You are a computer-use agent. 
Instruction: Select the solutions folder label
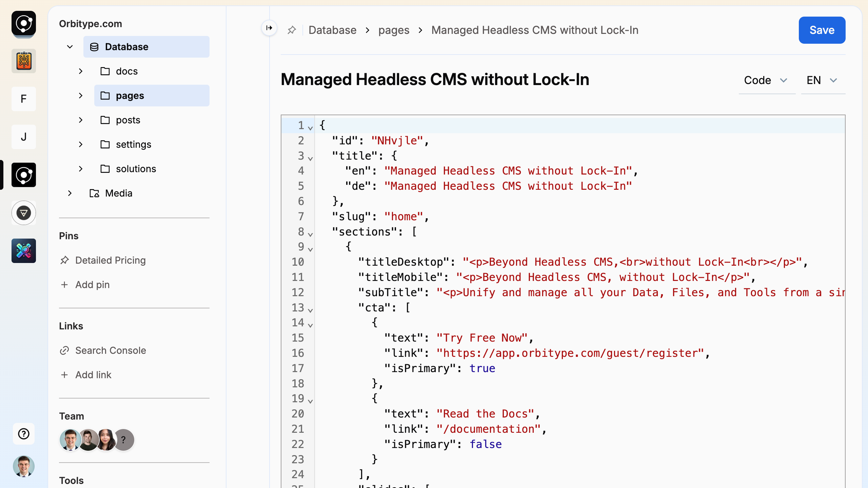[x=136, y=169]
